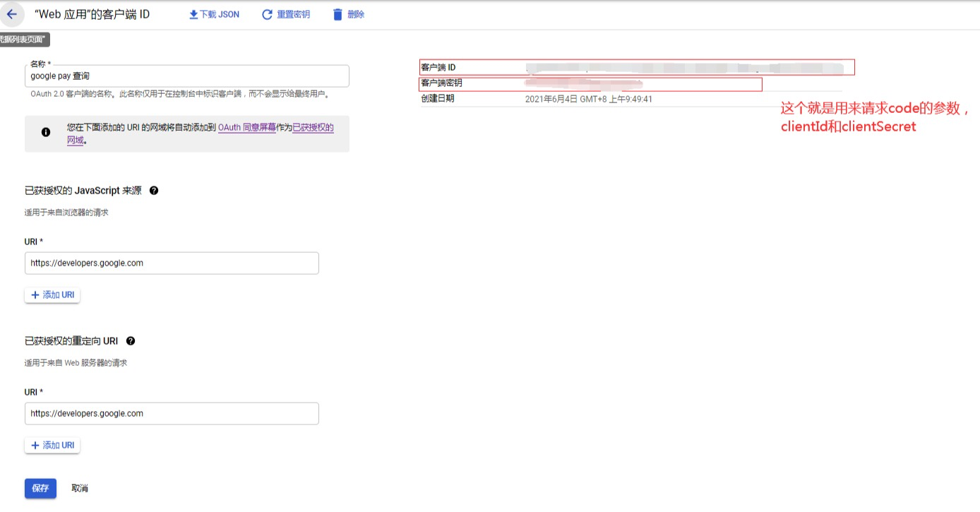Click help icon beside 已获授权的重定向 URI

131,341
